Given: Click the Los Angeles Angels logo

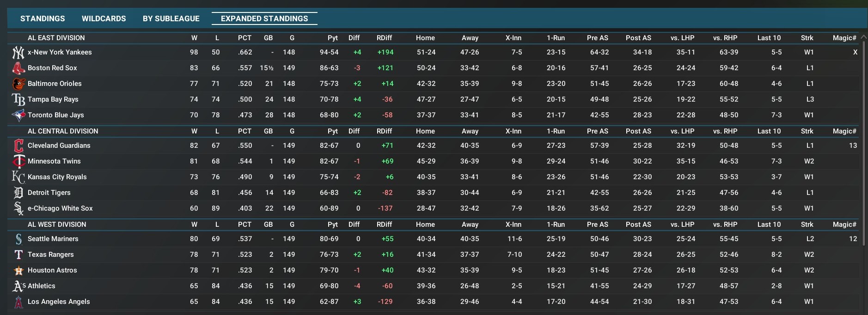Looking at the screenshot, I should click(18, 302).
